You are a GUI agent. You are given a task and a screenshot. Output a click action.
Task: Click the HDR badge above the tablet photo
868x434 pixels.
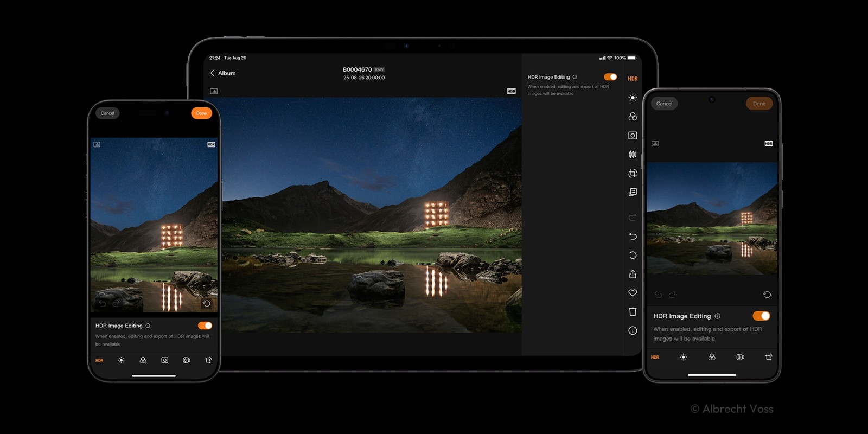pyautogui.click(x=511, y=91)
